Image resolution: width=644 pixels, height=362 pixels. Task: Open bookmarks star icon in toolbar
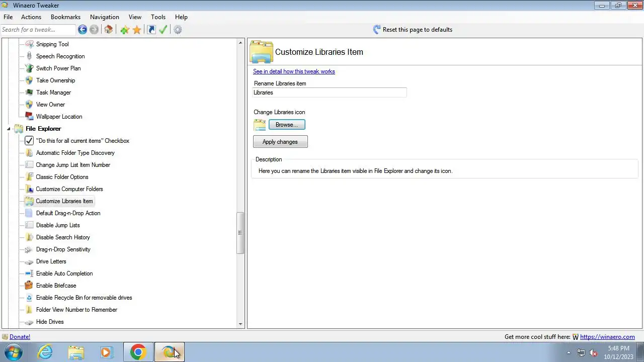pos(137,30)
